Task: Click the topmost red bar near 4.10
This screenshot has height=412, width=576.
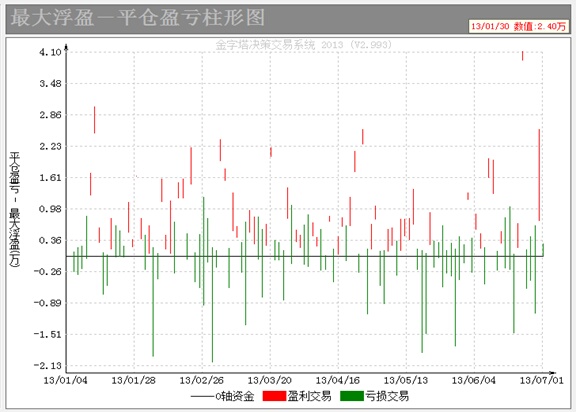Action: 522,56
